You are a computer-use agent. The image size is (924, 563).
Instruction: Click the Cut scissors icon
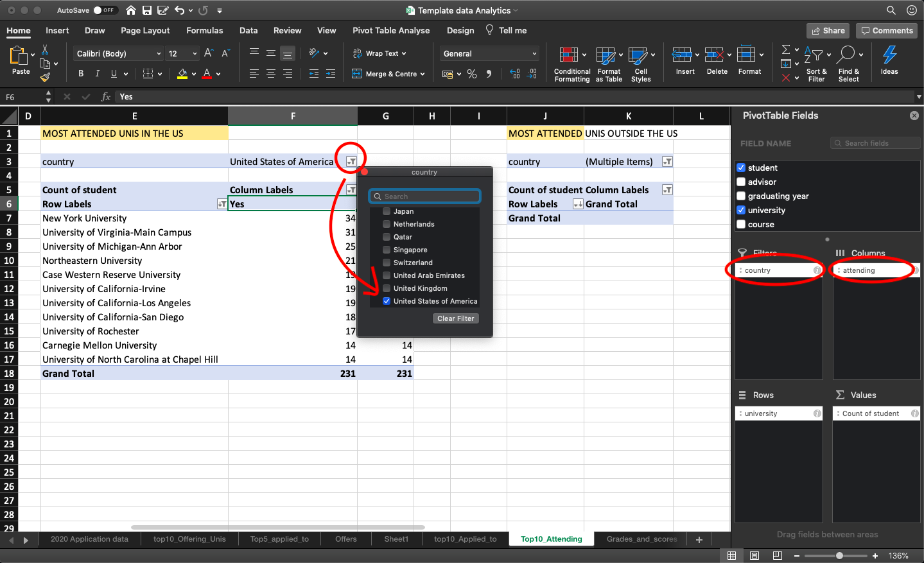coord(45,50)
